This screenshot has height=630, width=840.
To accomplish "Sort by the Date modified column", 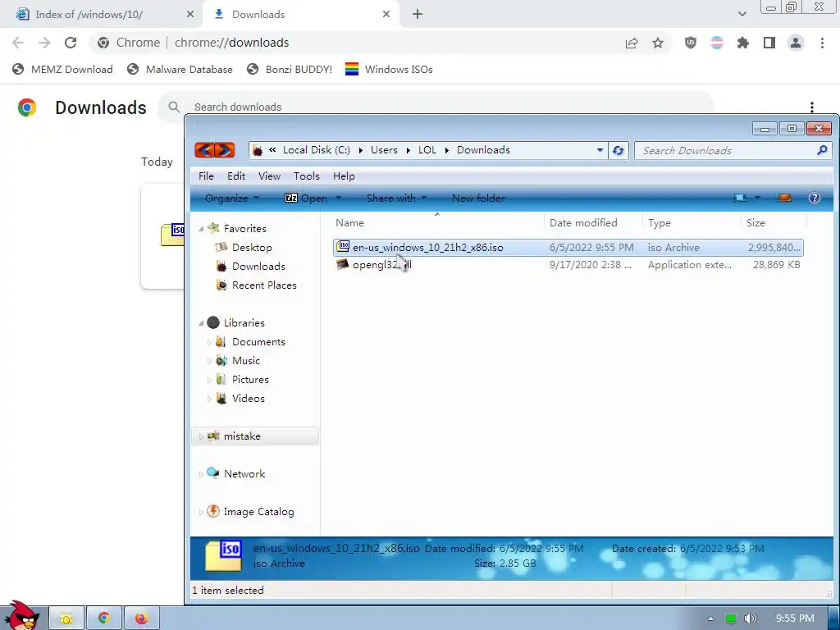I will (x=583, y=223).
